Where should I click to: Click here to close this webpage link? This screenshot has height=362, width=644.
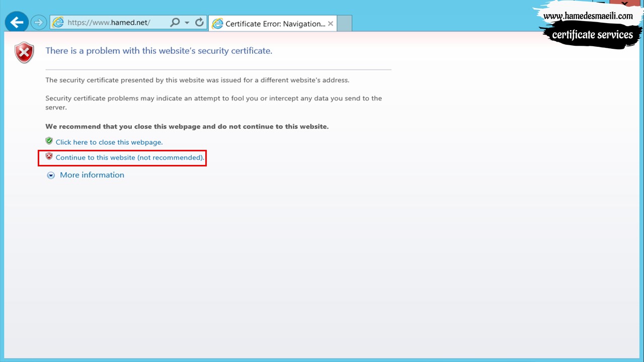click(109, 142)
